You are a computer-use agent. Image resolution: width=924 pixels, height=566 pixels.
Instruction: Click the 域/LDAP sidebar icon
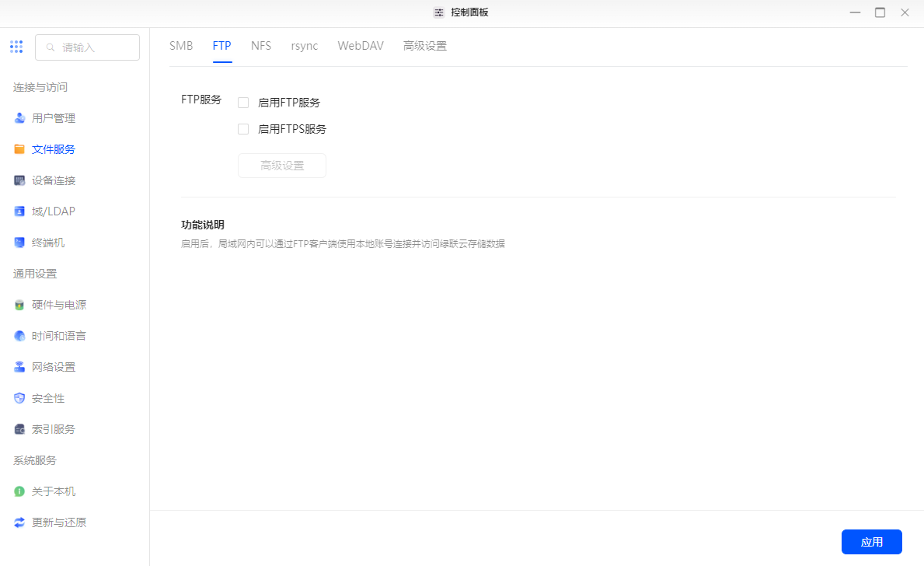coord(19,211)
